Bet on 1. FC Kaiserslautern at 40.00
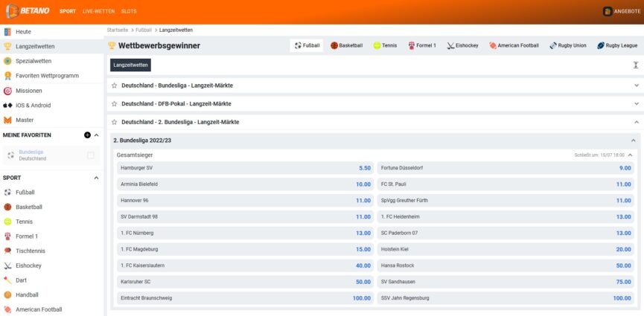Image resolution: width=644 pixels, height=316 pixels. pos(245,265)
